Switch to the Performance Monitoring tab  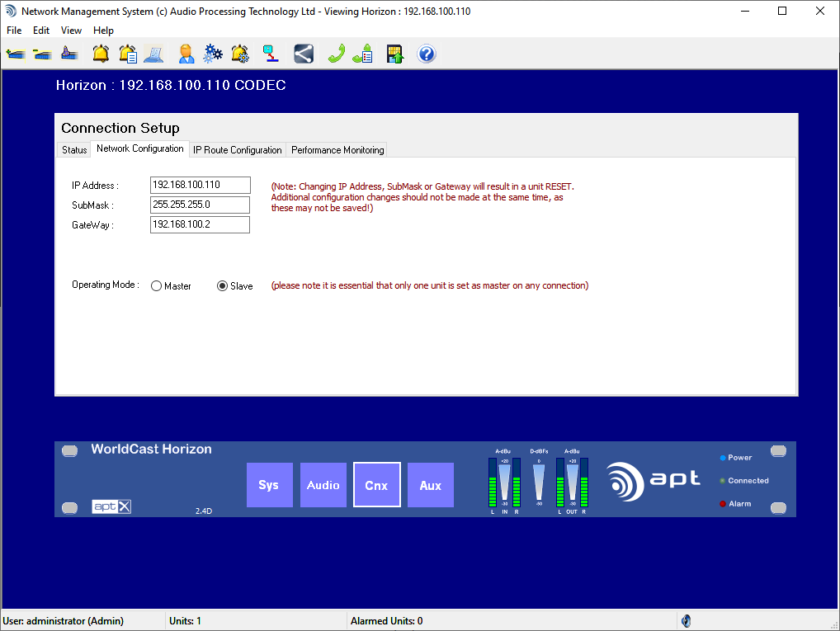(x=337, y=150)
